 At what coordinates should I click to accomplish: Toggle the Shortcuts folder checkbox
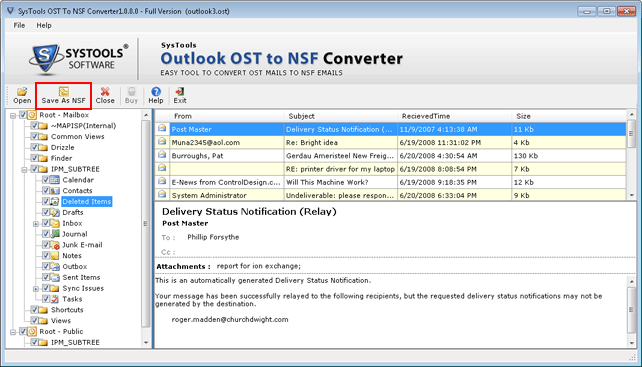[34, 310]
